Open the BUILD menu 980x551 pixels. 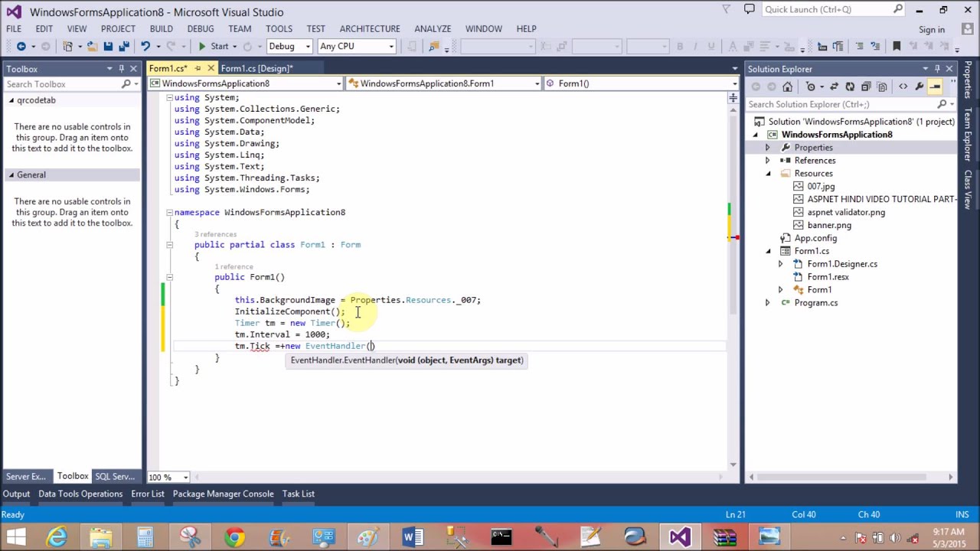pos(161,28)
